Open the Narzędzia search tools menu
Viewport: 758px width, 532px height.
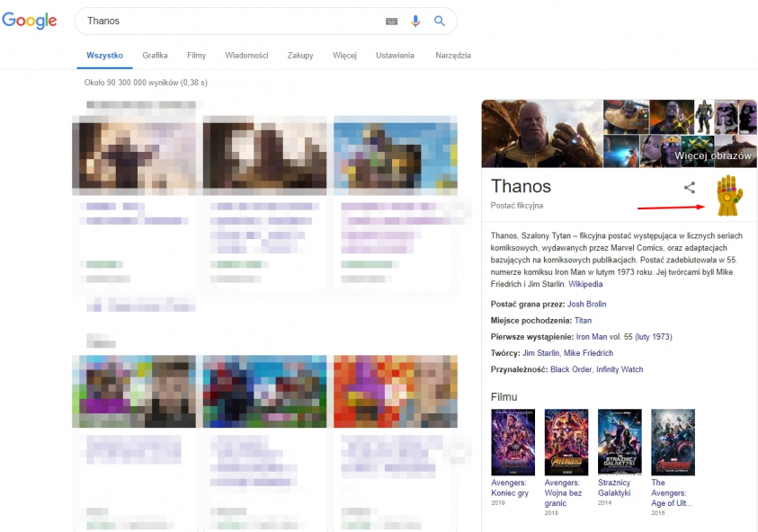tap(453, 55)
